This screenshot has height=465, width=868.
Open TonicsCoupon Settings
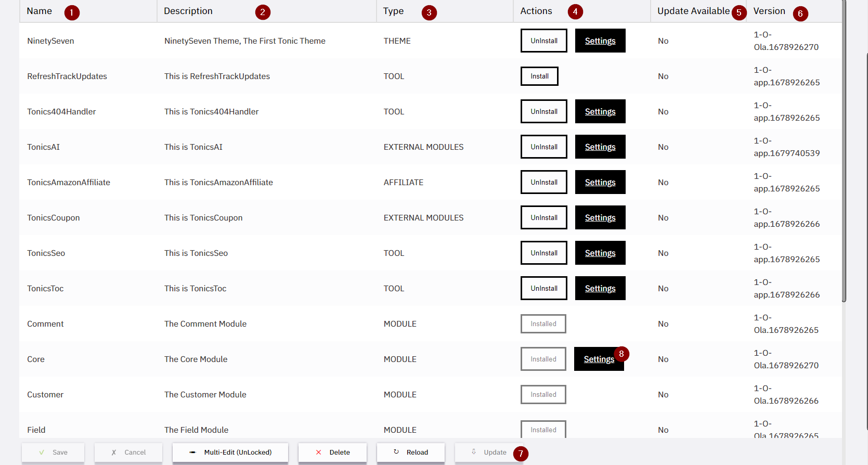click(x=600, y=217)
